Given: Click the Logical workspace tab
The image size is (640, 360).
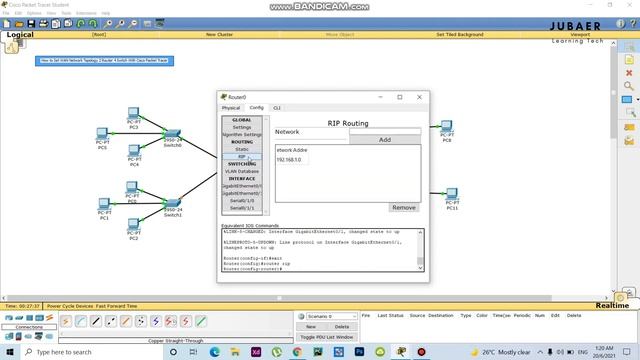Looking at the screenshot, I should tap(20, 35).
